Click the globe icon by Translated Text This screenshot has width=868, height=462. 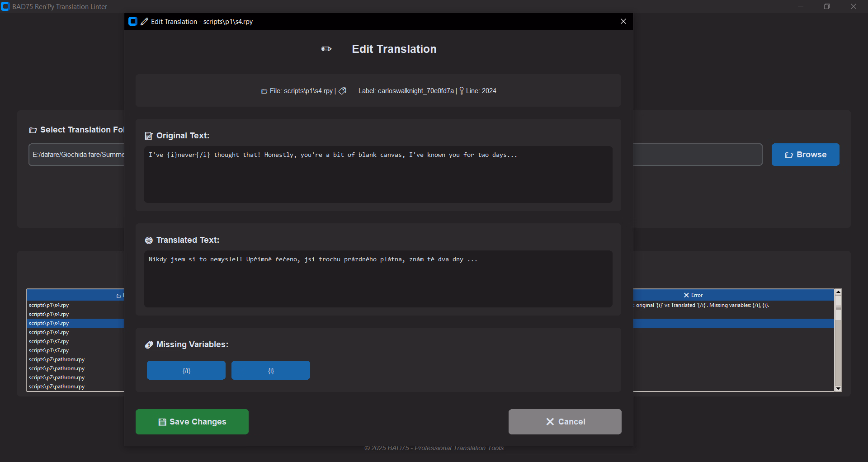(x=149, y=240)
